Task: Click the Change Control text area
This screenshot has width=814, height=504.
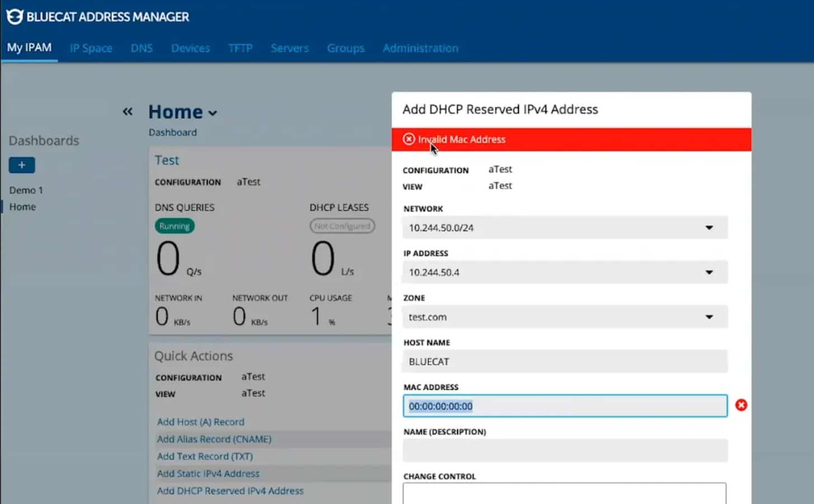Action: point(564,493)
